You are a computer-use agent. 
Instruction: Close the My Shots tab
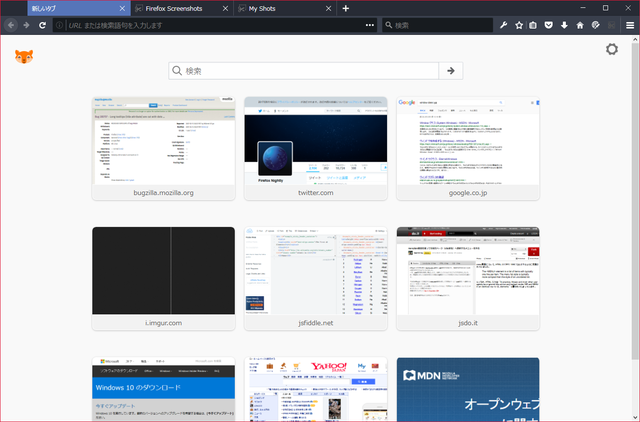pyautogui.click(x=328, y=8)
